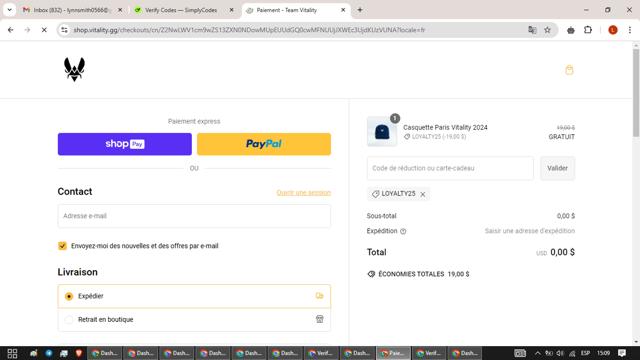Screen dimensions: 640x360
Task: Open the tab search dropdown
Action: click(x=9, y=10)
